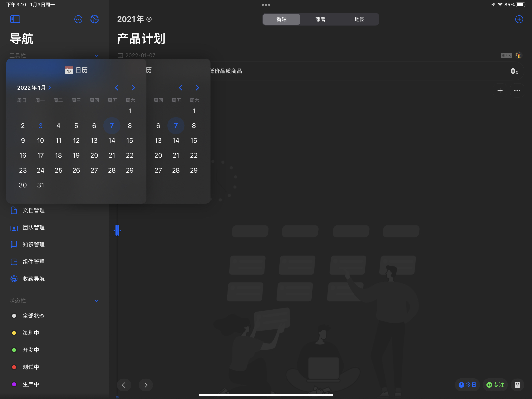532x399 pixels.
Task: Open 团队管理 in the sidebar
Action: [x=33, y=227]
